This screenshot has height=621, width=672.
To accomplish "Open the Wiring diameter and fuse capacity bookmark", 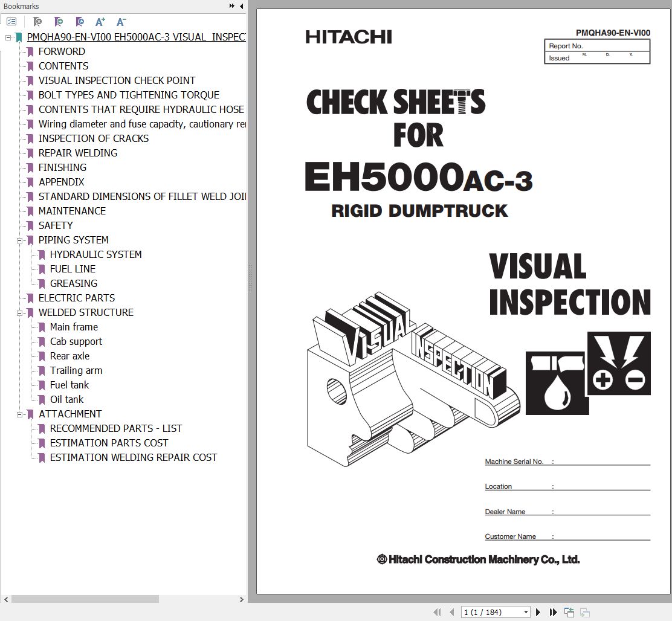I will tap(142, 124).
